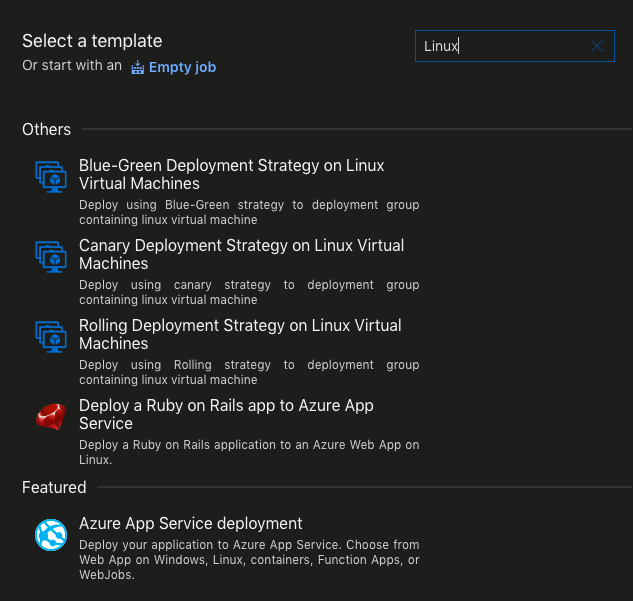Click the Azure App Service globe icon
Image resolution: width=633 pixels, height=601 pixels.
point(51,535)
